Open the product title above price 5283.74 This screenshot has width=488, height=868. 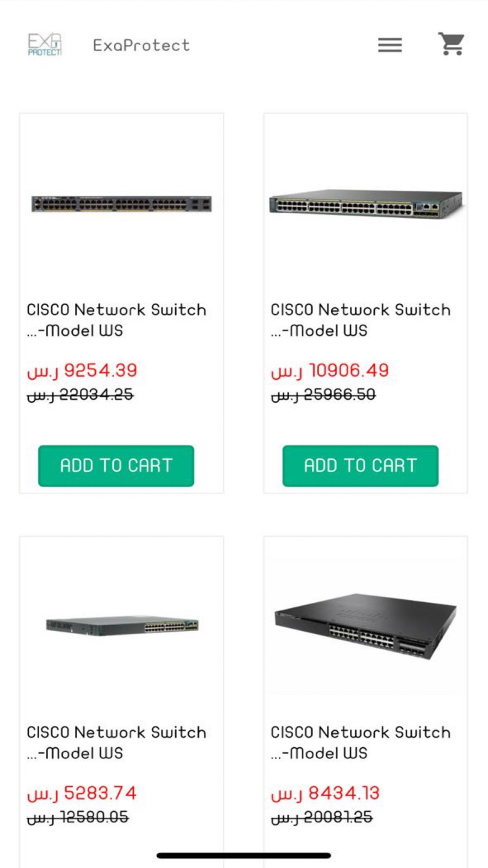[117, 743]
